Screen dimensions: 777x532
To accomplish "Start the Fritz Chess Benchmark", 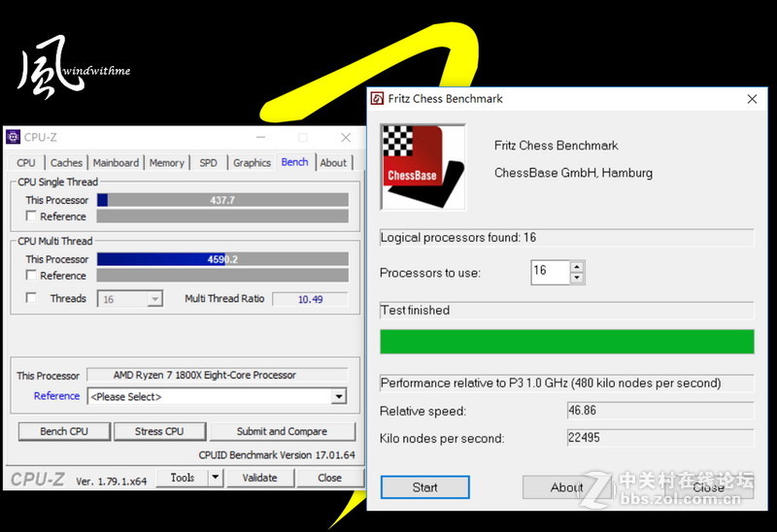I will pyautogui.click(x=424, y=487).
